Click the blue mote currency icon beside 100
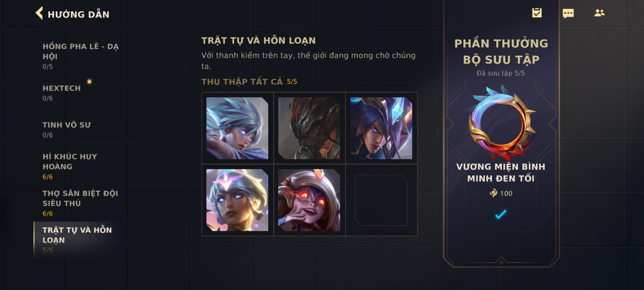The height and width of the screenshot is (290, 644). point(493,193)
